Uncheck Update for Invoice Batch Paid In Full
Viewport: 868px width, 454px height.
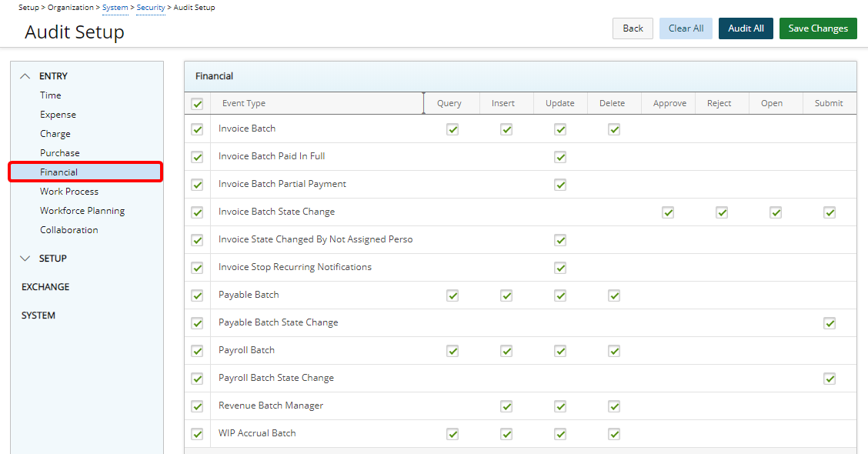(x=560, y=157)
